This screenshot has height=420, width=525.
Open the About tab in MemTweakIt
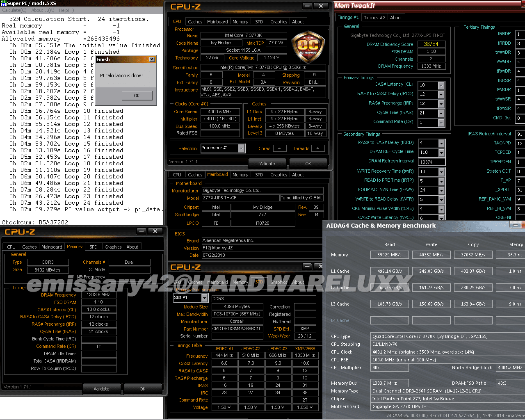pyautogui.click(x=396, y=18)
